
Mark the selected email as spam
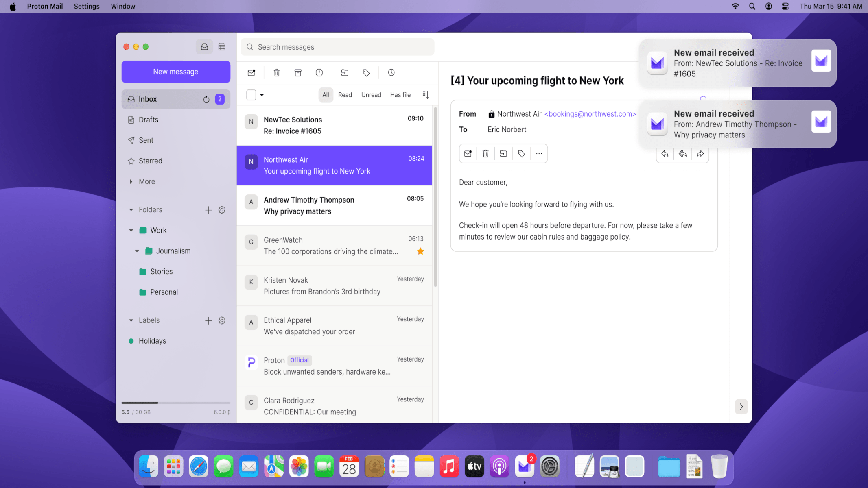pos(319,72)
